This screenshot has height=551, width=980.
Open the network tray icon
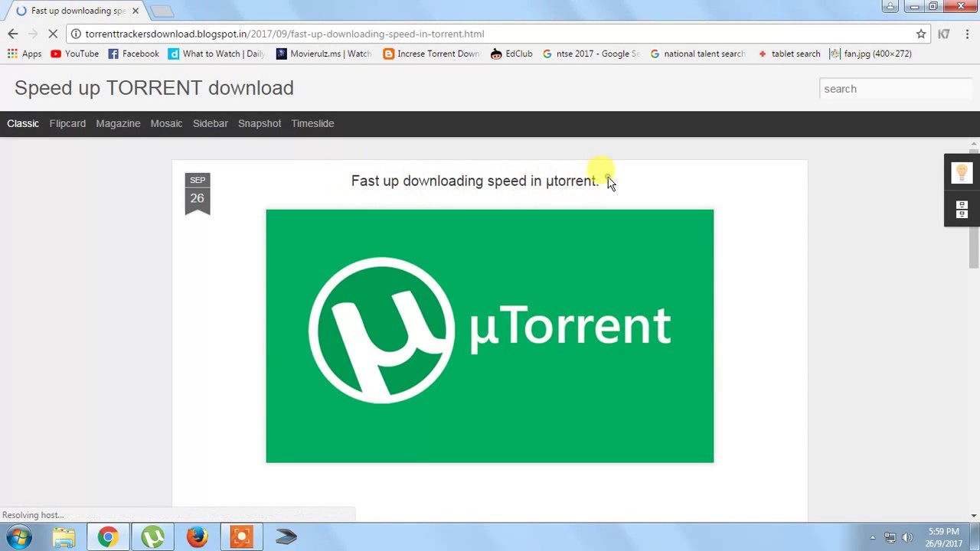pyautogui.click(x=890, y=537)
